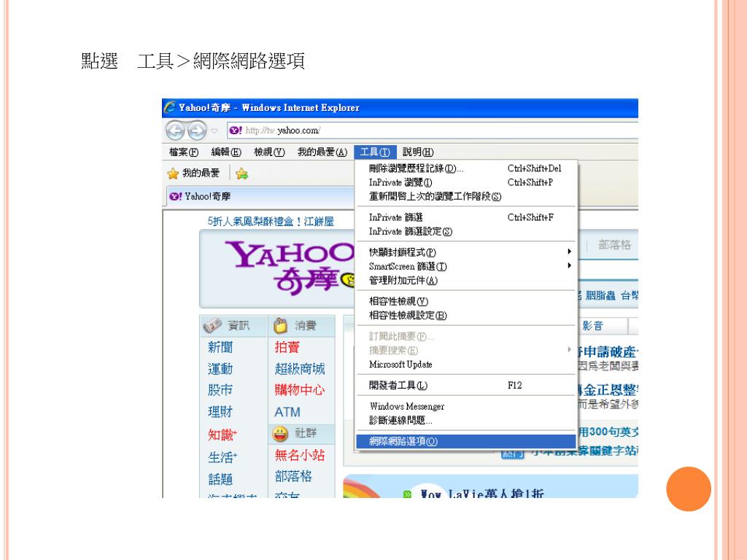
Task: Click the Yahoo favicon in address bar
Action: pyautogui.click(x=236, y=131)
